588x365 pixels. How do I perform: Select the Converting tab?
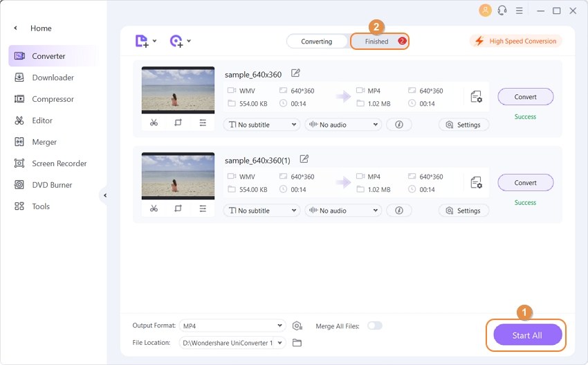click(x=317, y=42)
